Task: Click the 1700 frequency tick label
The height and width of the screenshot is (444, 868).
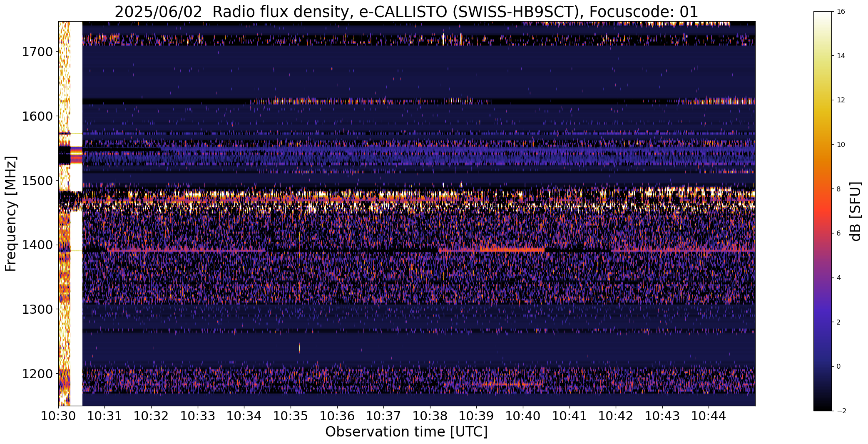Action: pyautogui.click(x=37, y=52)
